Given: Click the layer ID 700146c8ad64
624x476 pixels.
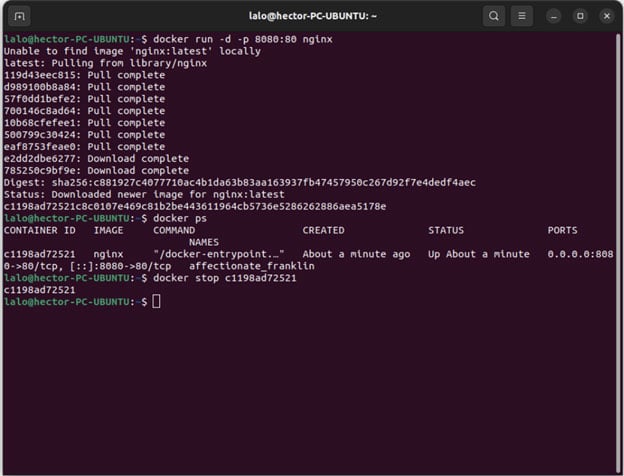Looking at the screenshot, I should (x=39, y=111).
